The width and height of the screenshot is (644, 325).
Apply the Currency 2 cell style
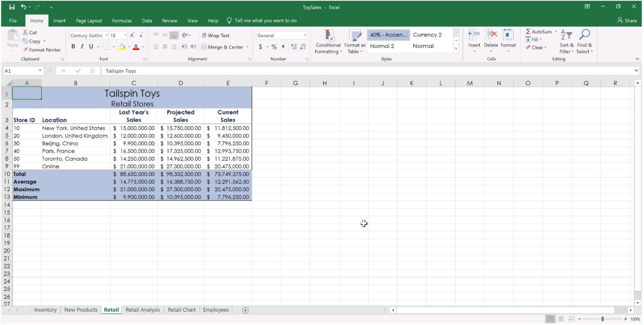427,35
